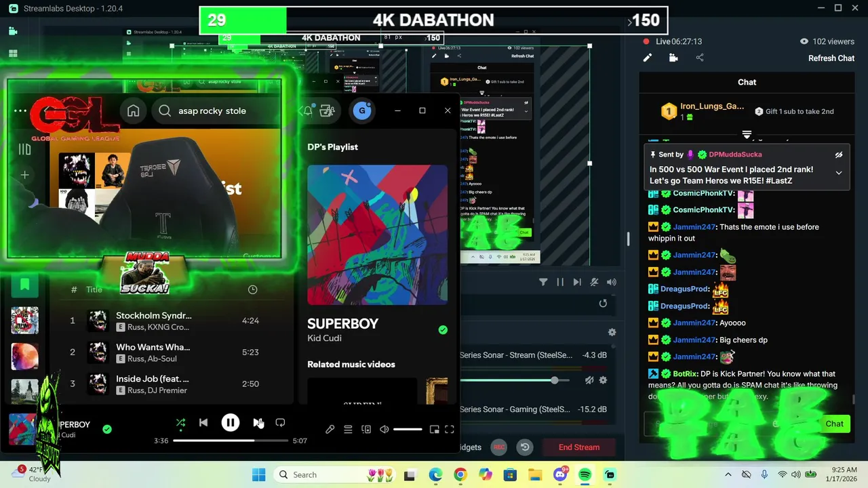The width and height of the screenshot is (868, 488).
Task: Mute Spotify volume speaker icon
Action: 384,429
